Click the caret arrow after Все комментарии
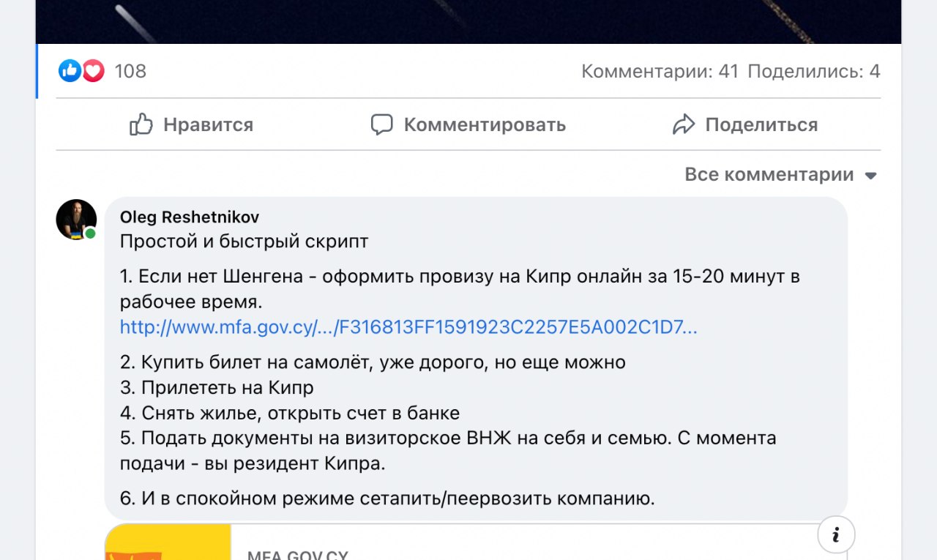The image size is (937, 560). (x=870, y=176)
